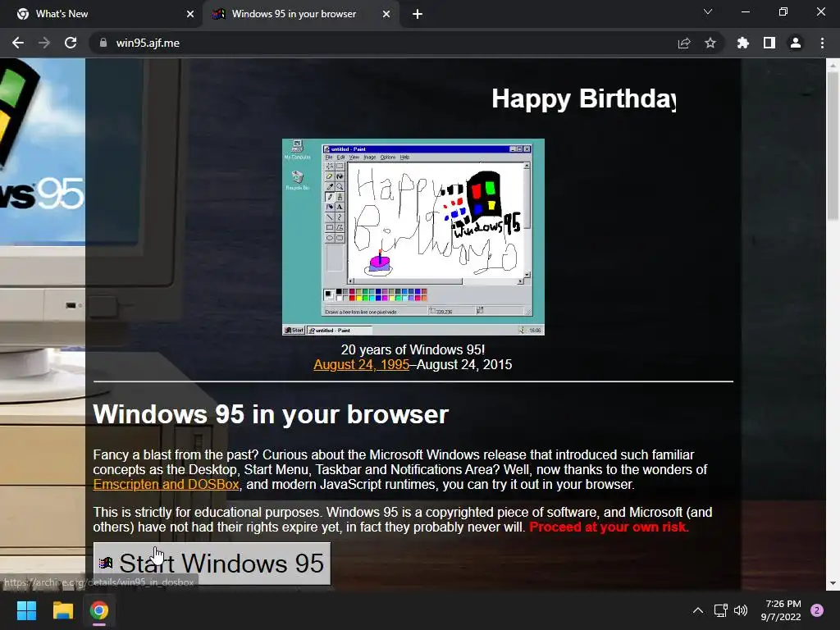Open Chrome's three-dot menu
This screenshot has height=630, width=840.
pyautogui.click(x=822, y=43)
